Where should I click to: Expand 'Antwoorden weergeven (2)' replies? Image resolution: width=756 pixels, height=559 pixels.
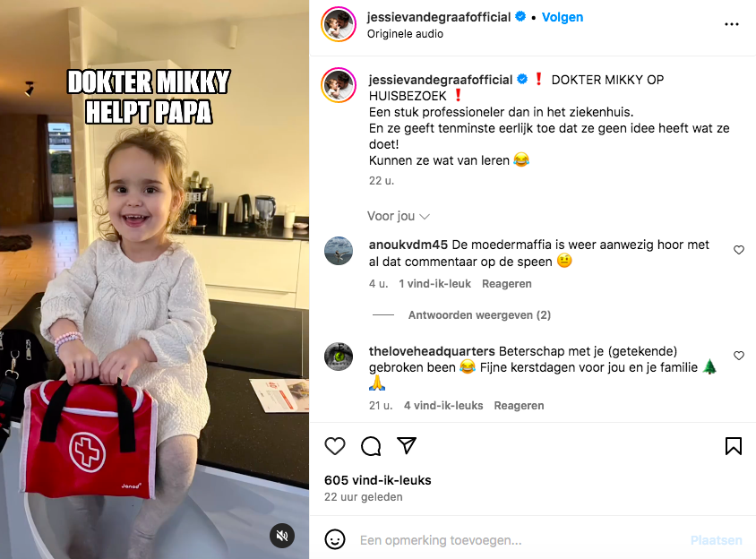click(479, 315)
